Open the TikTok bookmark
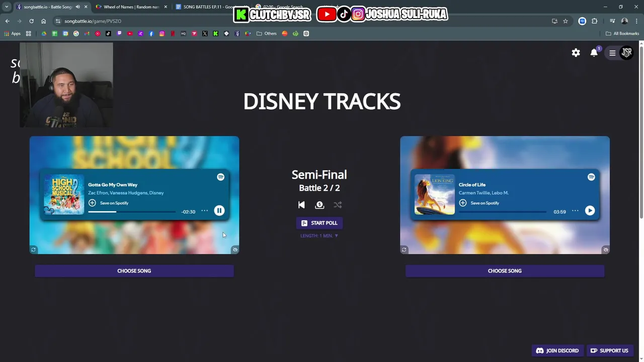 (x=108, y=34)
